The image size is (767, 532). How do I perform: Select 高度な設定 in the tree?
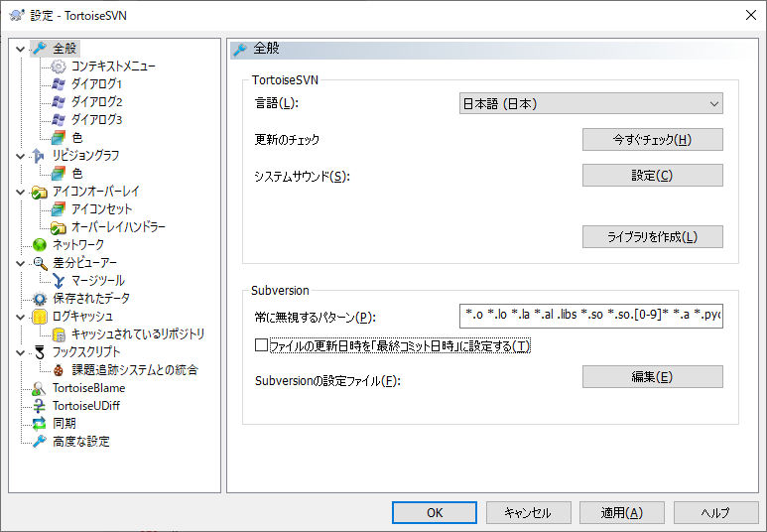[x=81, y=442]
